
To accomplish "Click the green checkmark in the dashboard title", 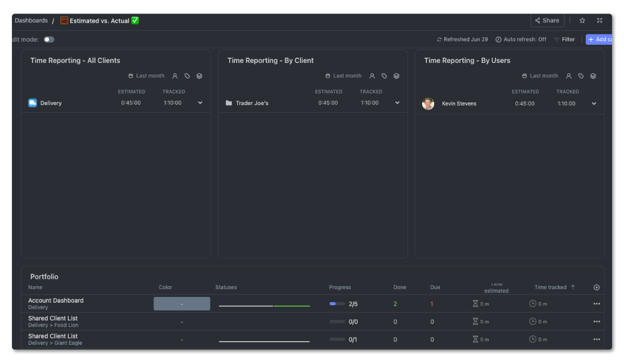I will (135, 20).
